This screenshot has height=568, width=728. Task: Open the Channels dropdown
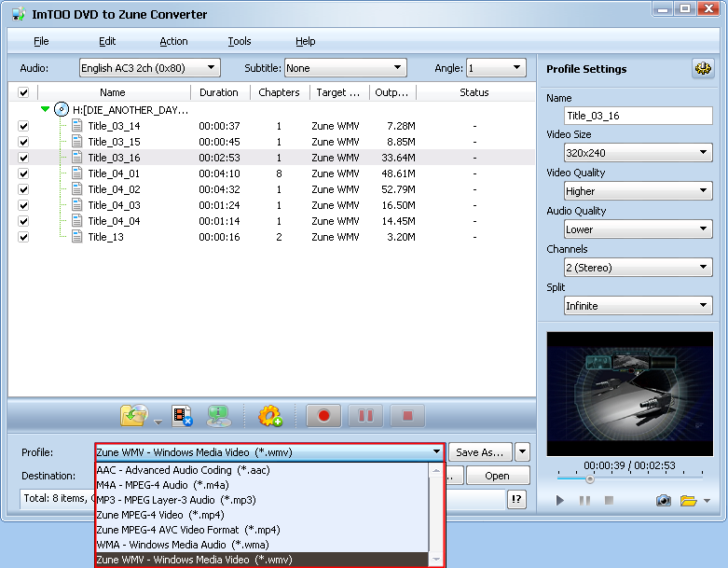pyautogui.click(x=639, y=267)
